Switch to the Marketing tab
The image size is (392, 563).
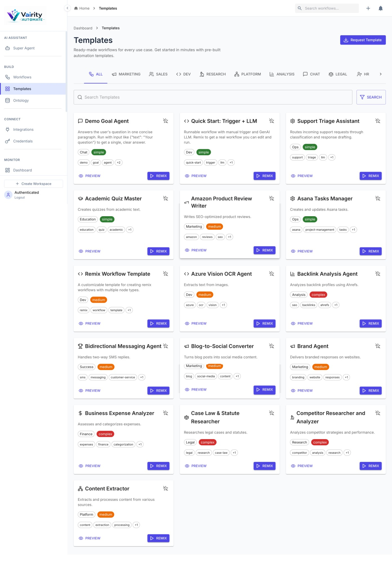pyautogui.click(x=126, y=74)
